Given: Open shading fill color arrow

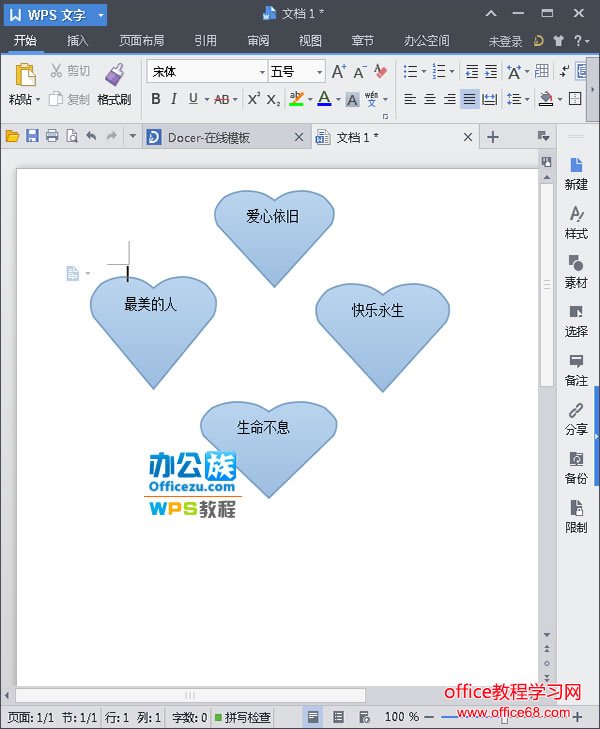Looking at the screenshot, I should [x=560, y=99].
